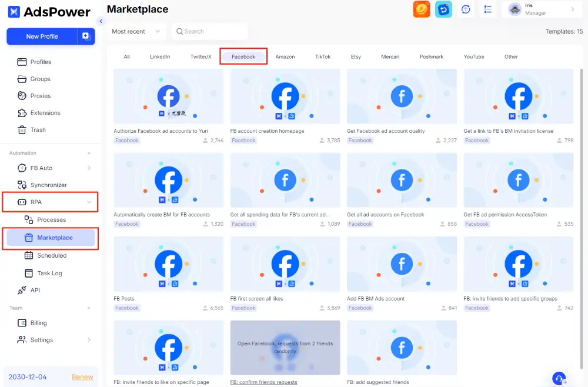The width and height of the screenshot is (588, 387).
Task: Open the Get FB ad permission AccessToken template
Action: [518, 180]
